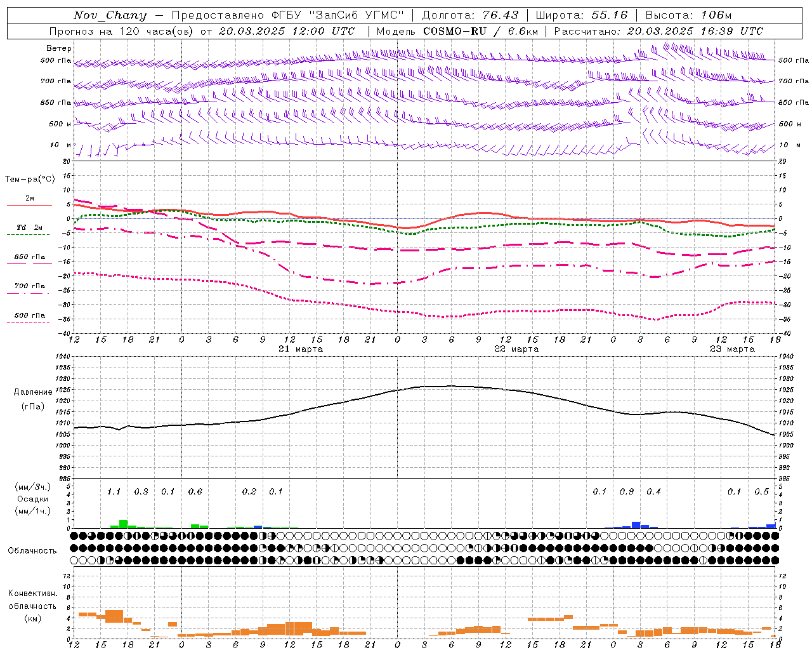The image size is (812, 650).
Task: Click the Конвективн. convective cloud label
Action: tap(32, 594)
